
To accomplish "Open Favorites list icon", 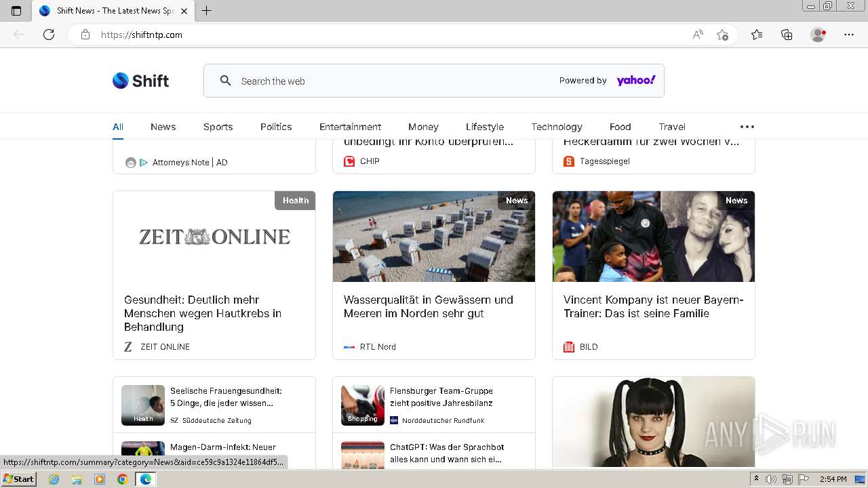I will tap(757, 35).
